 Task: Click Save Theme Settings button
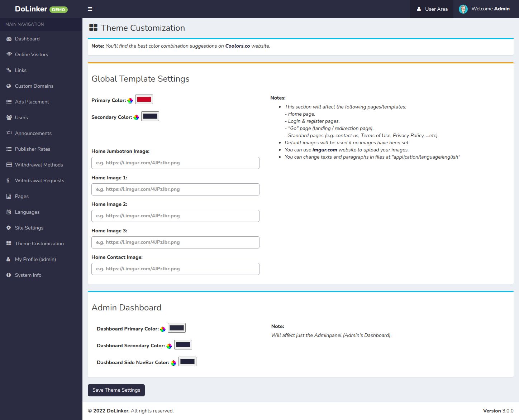pyautogui.click(x=116, y=390)
